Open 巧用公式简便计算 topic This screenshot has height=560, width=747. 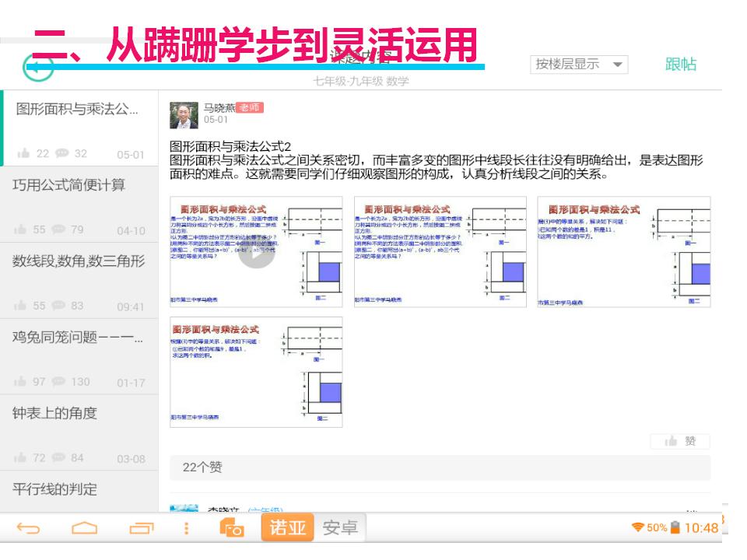point(68,185)
